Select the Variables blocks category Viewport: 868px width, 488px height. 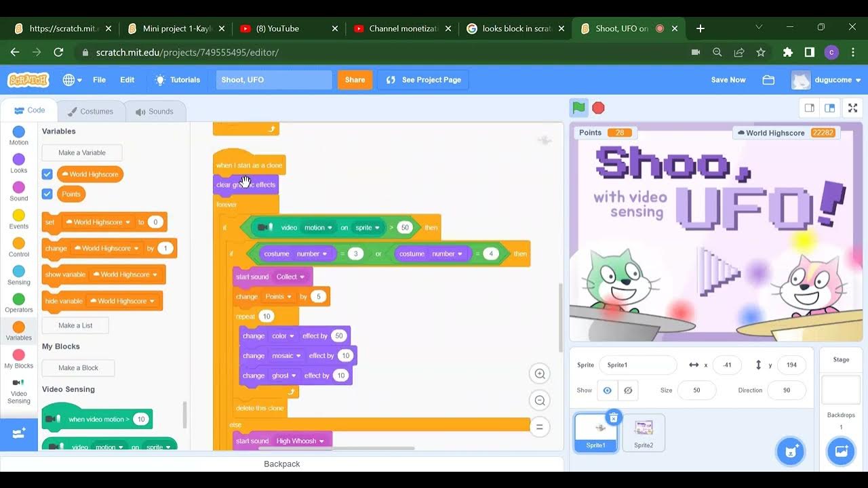click(x=19, y=331)
